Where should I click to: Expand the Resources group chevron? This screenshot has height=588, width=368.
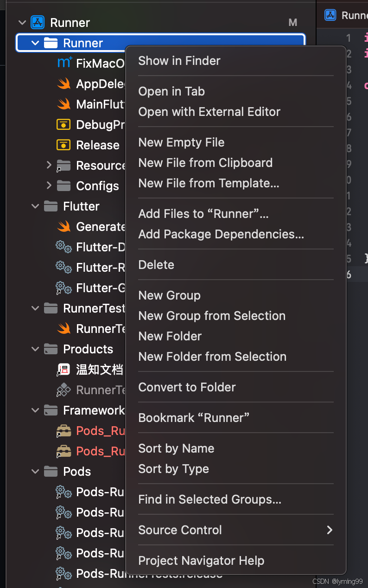pyautogui.click(x=49, y=165)
